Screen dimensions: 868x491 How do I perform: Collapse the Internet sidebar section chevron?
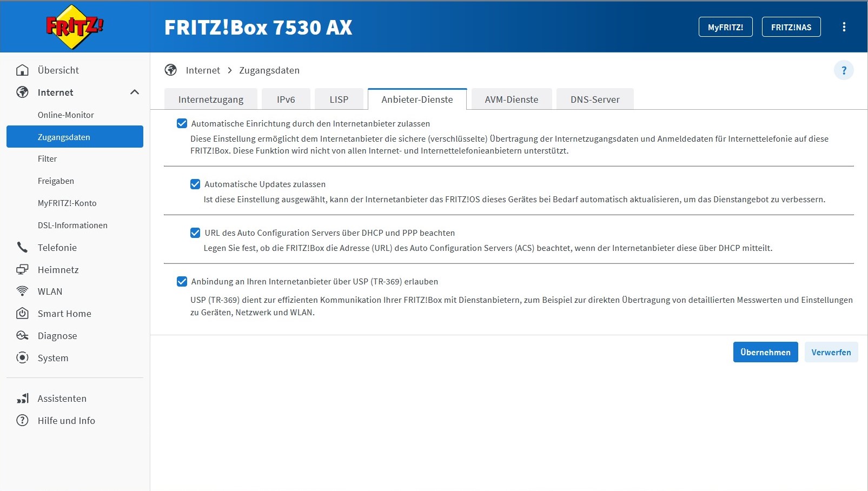point(135,92)
